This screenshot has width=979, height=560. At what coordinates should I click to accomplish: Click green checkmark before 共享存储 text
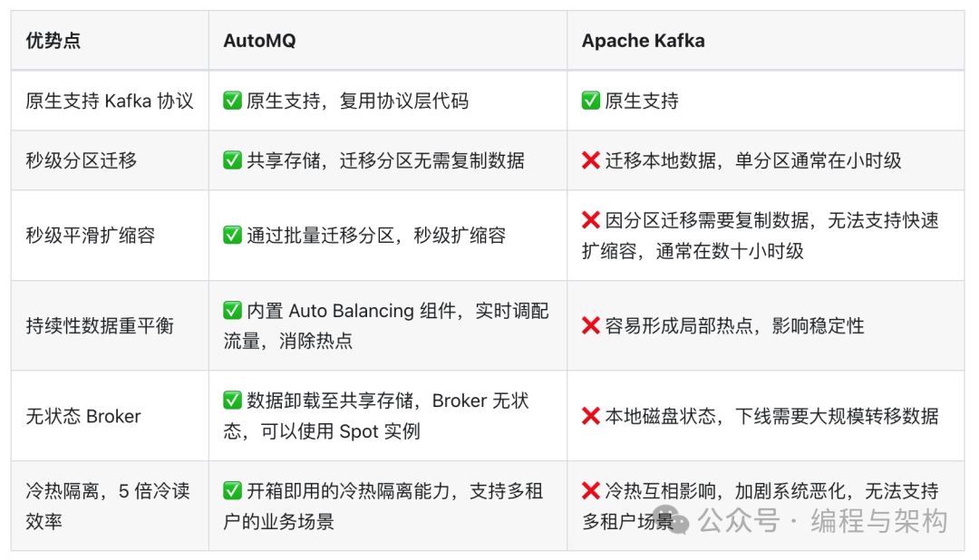click(x=233, y=160)
